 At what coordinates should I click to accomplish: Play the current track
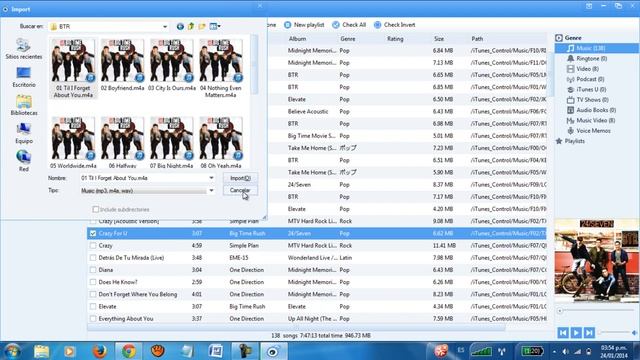[576, 333]
